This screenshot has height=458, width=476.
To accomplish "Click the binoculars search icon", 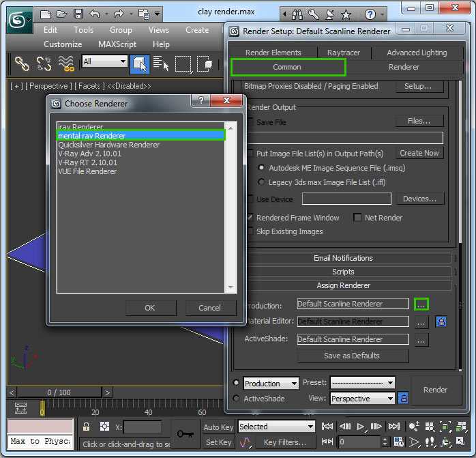I will tap(297, 14).
